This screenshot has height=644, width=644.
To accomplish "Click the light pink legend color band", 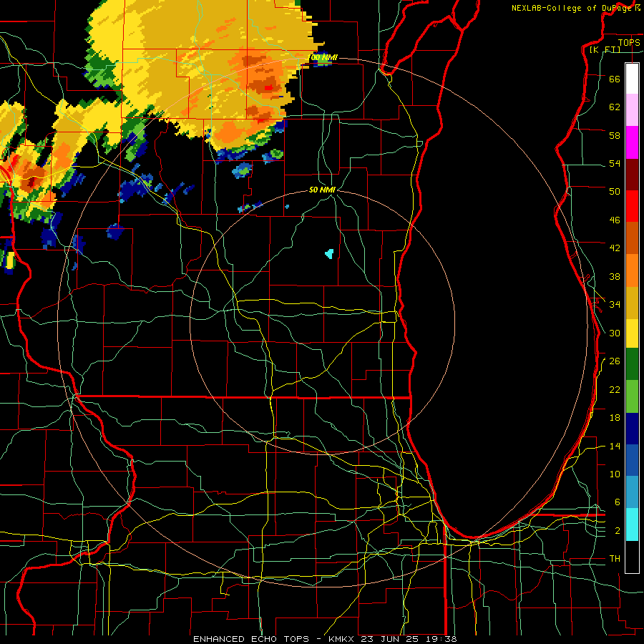I will [632, 110].
